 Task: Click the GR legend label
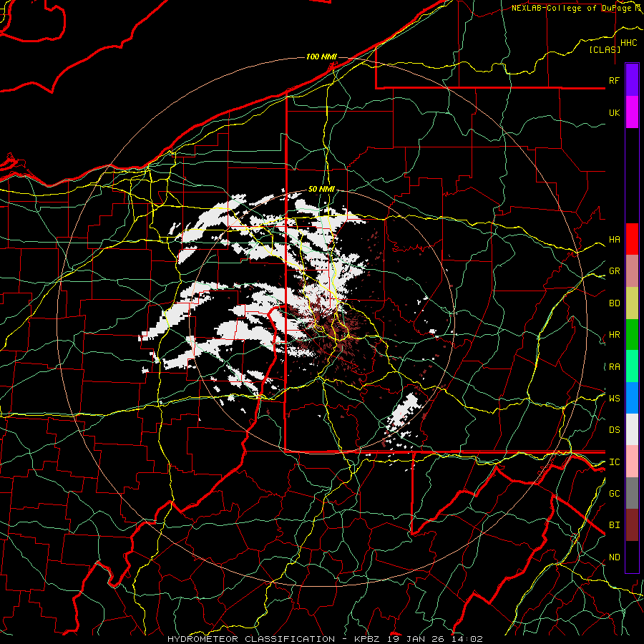click(x=614, y=271)
